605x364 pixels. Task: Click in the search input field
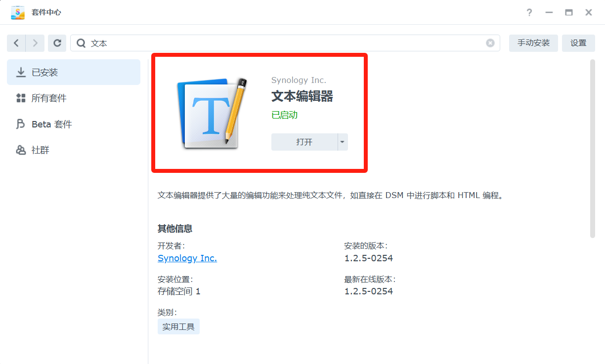[x=287, y=43]
